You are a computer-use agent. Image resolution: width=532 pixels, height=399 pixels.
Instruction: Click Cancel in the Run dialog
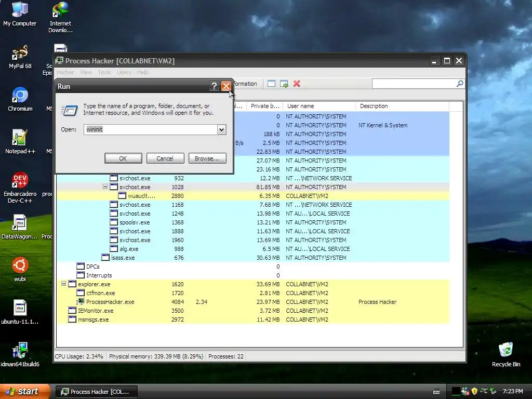(x=165, y=158)
